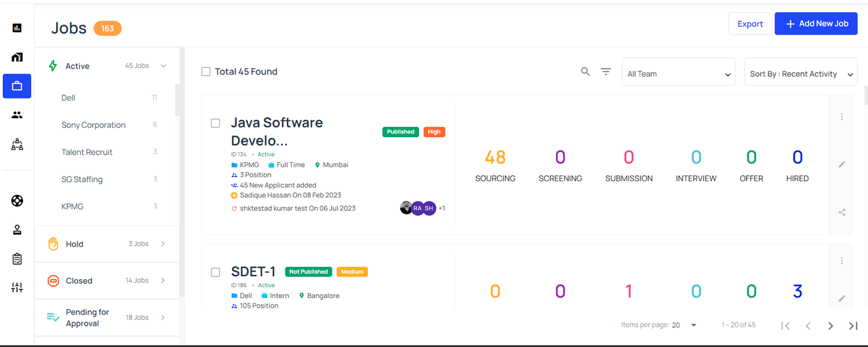Screen dimensions: 868x347
Task: Tick the Total 45 Found select-all checkbox
Action: coord(206,71)
